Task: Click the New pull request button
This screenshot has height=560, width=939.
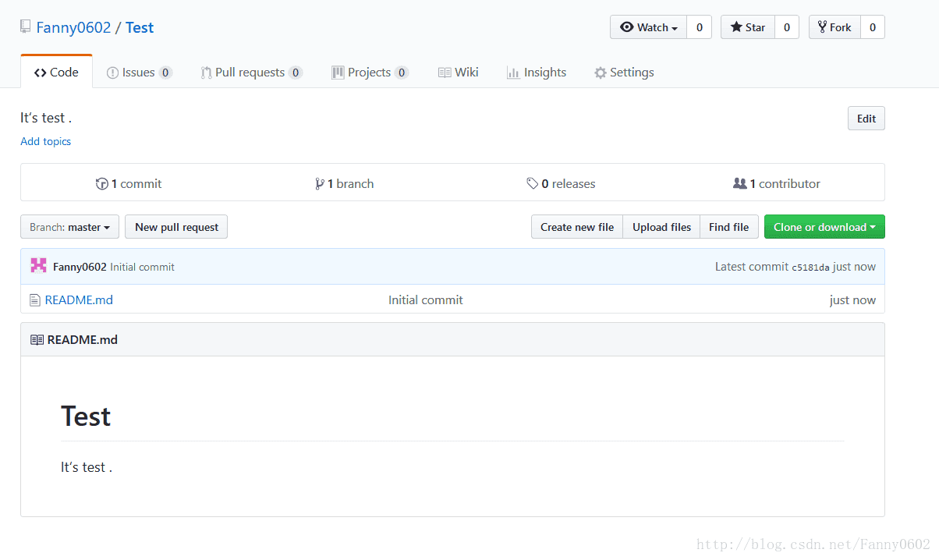Action: 176,227
